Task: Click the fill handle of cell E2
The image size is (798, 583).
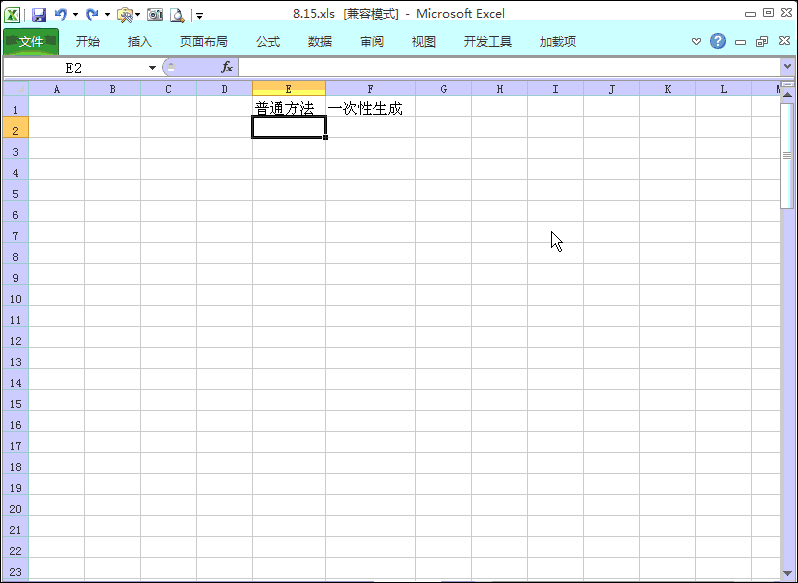Action: point(325,137)
